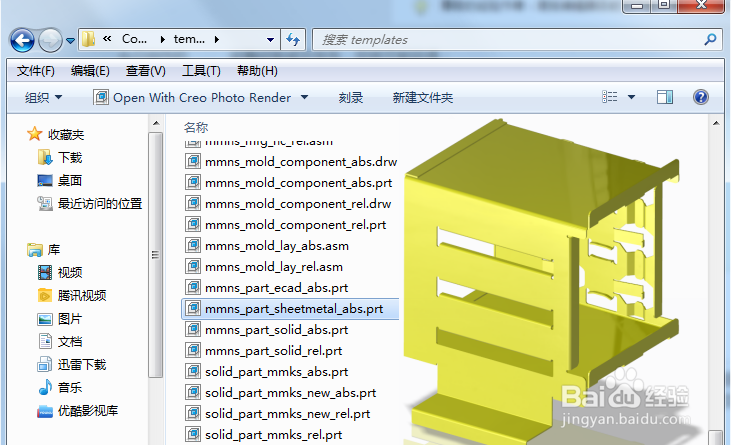Select the Co... breadcrumb segment
This screenshot has height=445, width=731.
point(134,39)
